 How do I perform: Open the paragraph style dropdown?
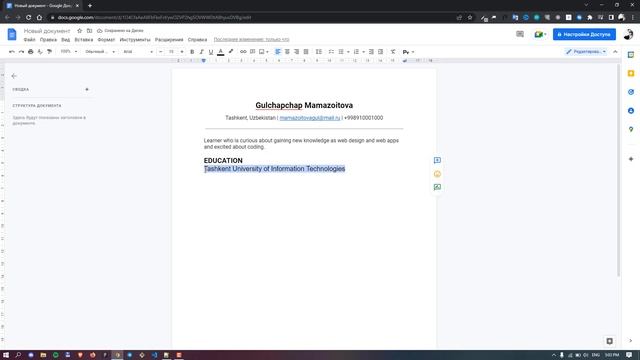[100, 52]
